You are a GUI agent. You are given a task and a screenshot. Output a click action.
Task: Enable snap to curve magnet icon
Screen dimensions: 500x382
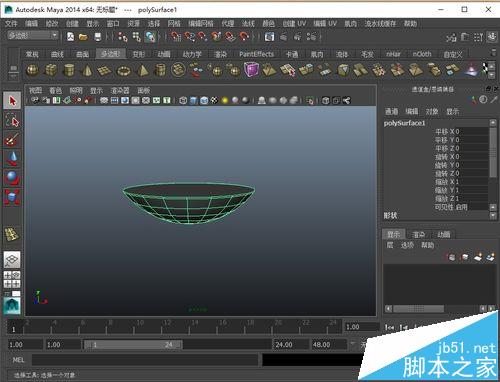coord(189,36)
